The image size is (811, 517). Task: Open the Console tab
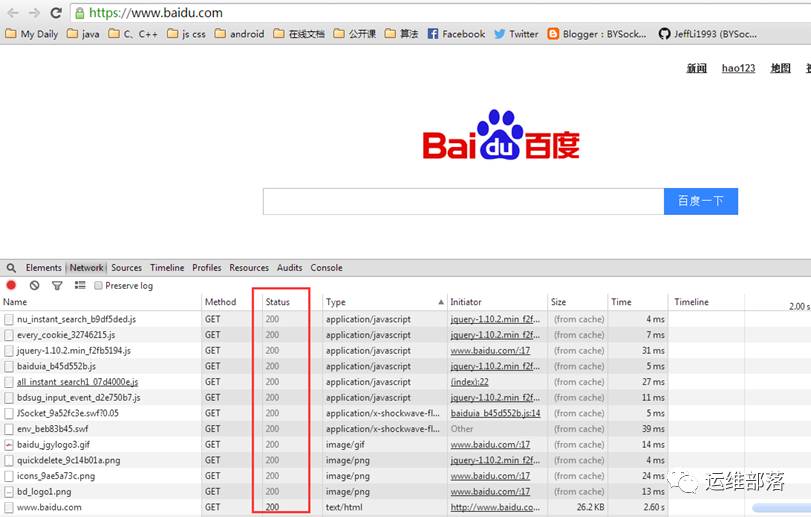click(x=326, y=268)
